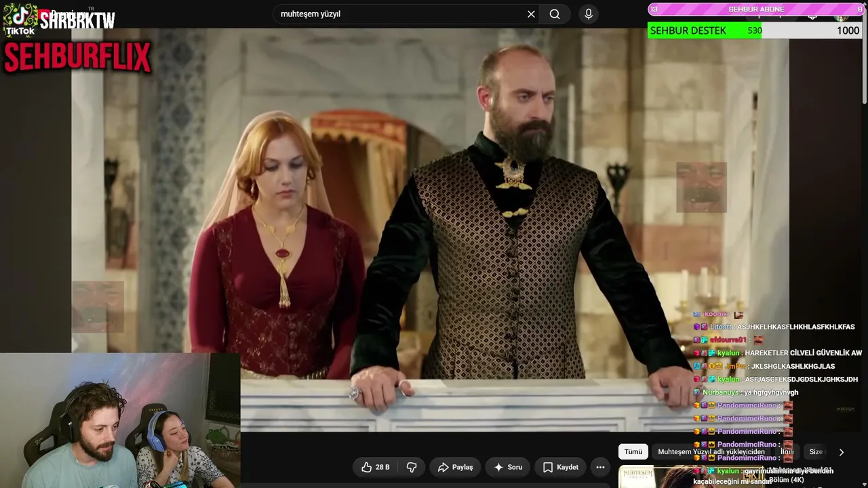Click the SEHBUR DESTEK progress bar
The height and width of the screenshot is (488, 868).
[x=755, y=30]
